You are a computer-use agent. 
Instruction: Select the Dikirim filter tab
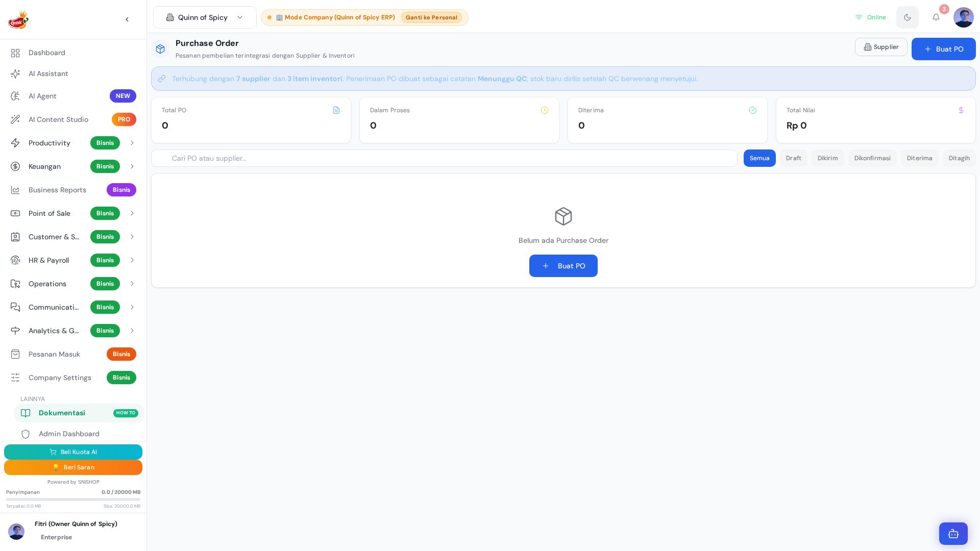click(x=827, y=158)
